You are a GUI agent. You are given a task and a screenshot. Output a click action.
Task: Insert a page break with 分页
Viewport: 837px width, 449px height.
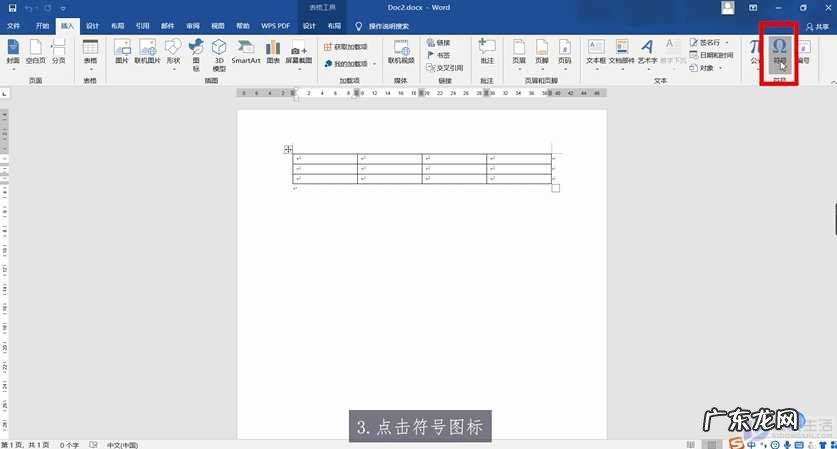click(59, 52)
